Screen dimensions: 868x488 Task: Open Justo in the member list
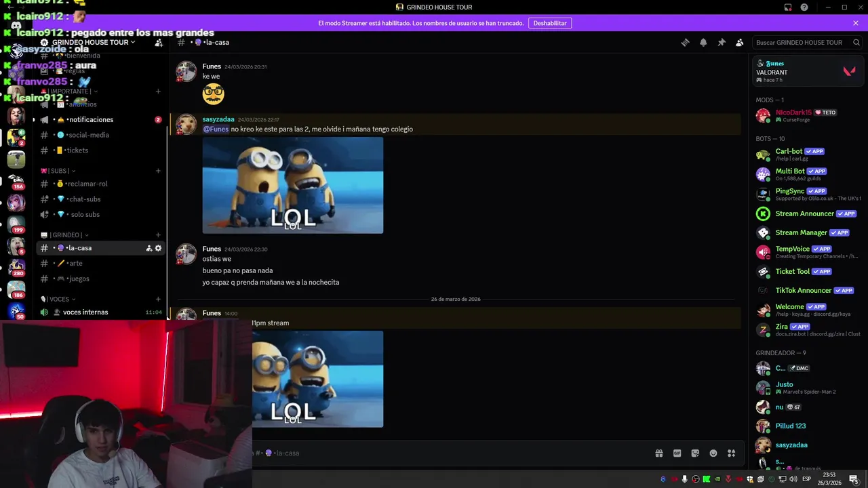[x=807, y=387]
